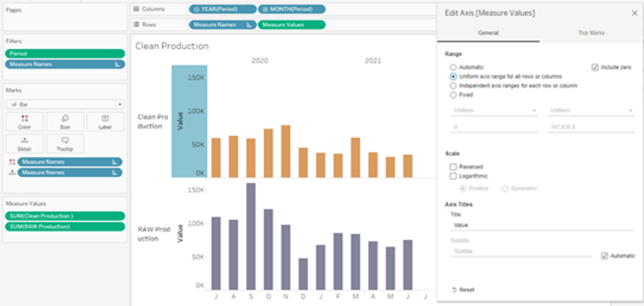Click the range end value field
644x306 pixels.
(x=591, y=127)
